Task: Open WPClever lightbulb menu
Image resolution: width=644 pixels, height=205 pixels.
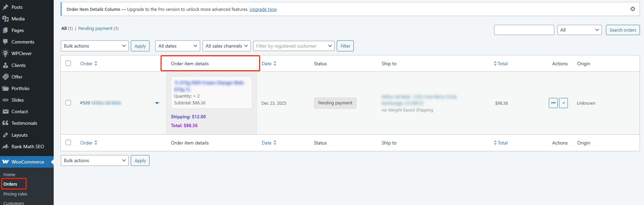Action: pyautogui.click(x=5, y=53)
